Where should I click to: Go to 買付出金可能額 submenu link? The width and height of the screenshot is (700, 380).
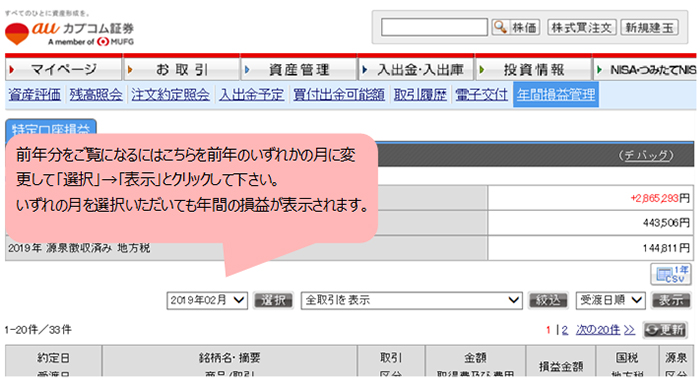pos(339,95)
